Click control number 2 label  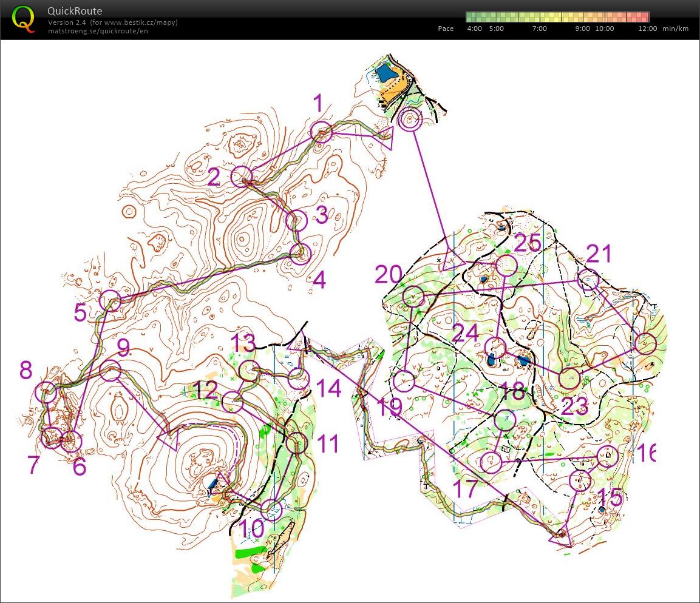tap(214, 177)
